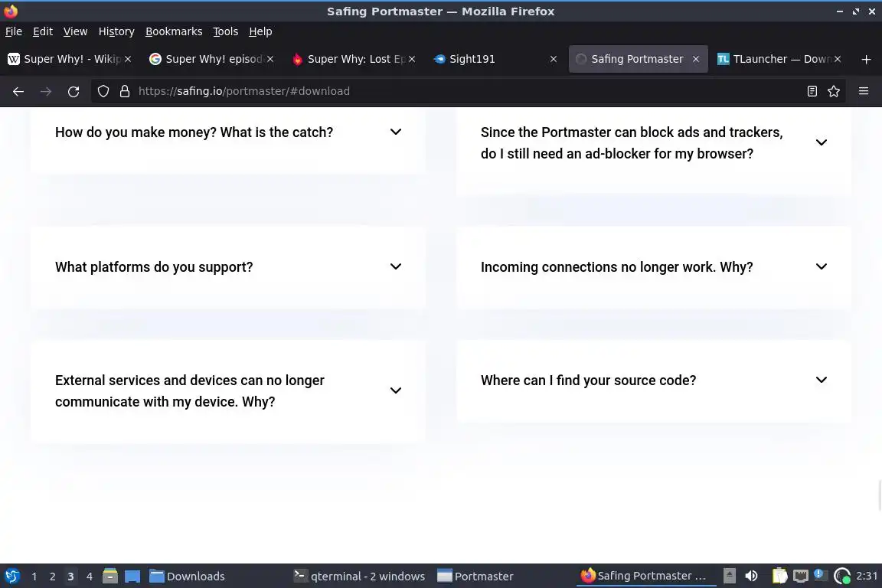Open the Edit menu

(43, 31)
